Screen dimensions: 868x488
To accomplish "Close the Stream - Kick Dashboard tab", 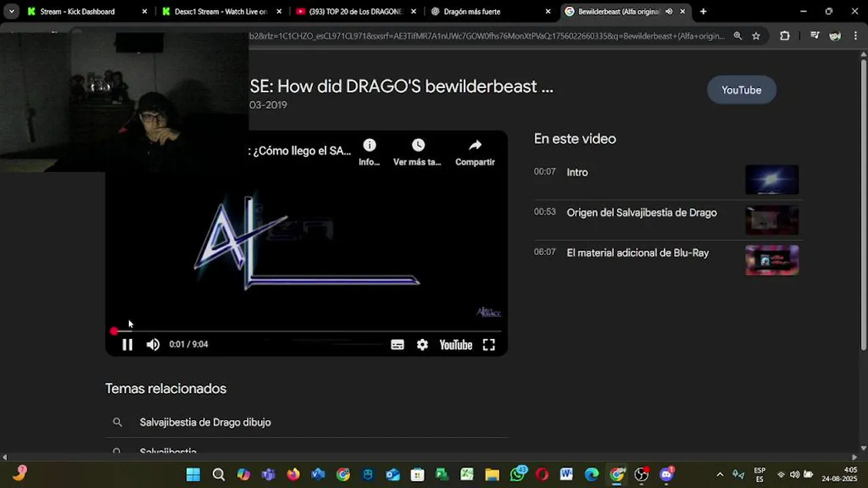I will click(x=144, y=12).
